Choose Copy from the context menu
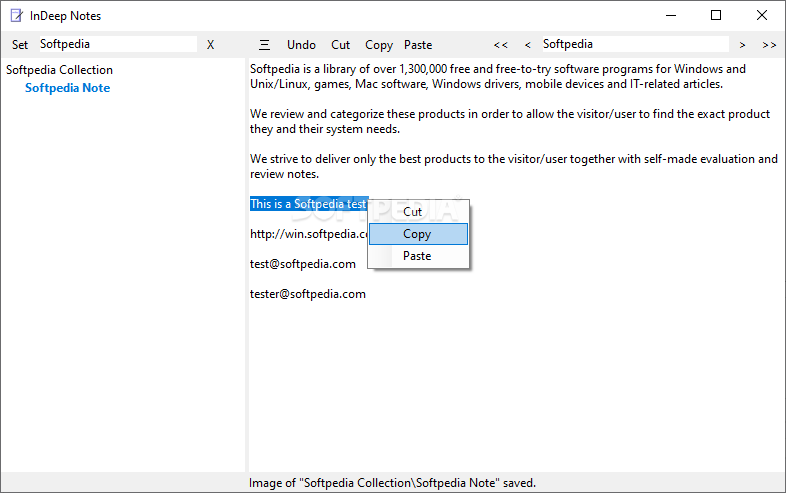Viewport: 786px width, 493px height. (419, 234)
